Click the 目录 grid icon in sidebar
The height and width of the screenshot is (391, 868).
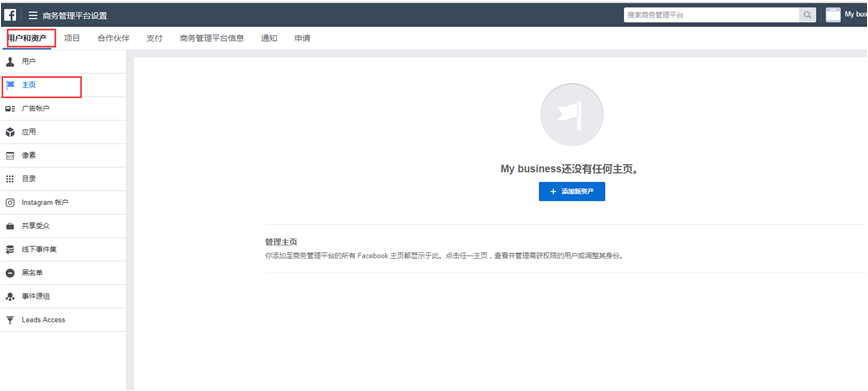tap(10, 179)
